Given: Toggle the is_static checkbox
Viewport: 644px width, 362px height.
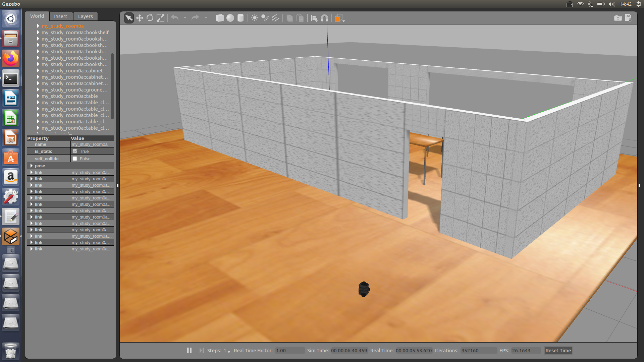Looking at the screenshot, I should (75, 152).
